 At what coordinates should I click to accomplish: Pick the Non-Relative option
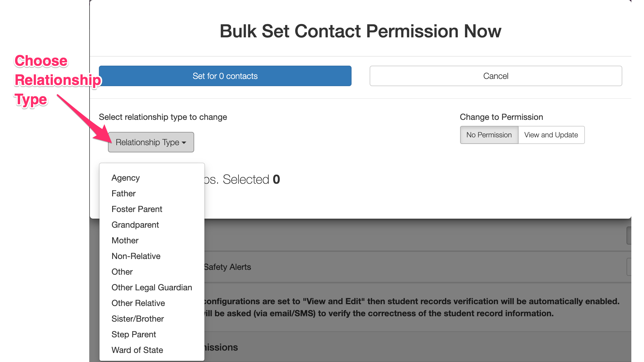pyautogui.click(x=136, y=256)
